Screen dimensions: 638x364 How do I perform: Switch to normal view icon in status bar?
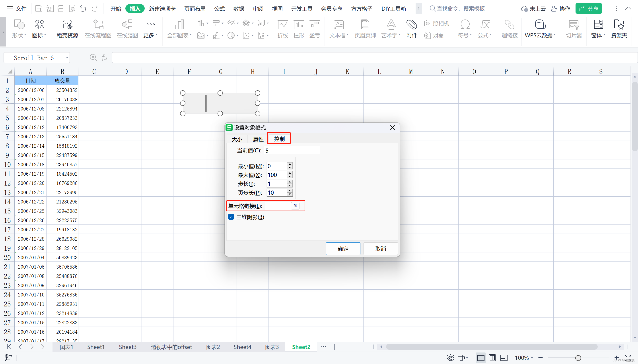click(x=481, y=358)
